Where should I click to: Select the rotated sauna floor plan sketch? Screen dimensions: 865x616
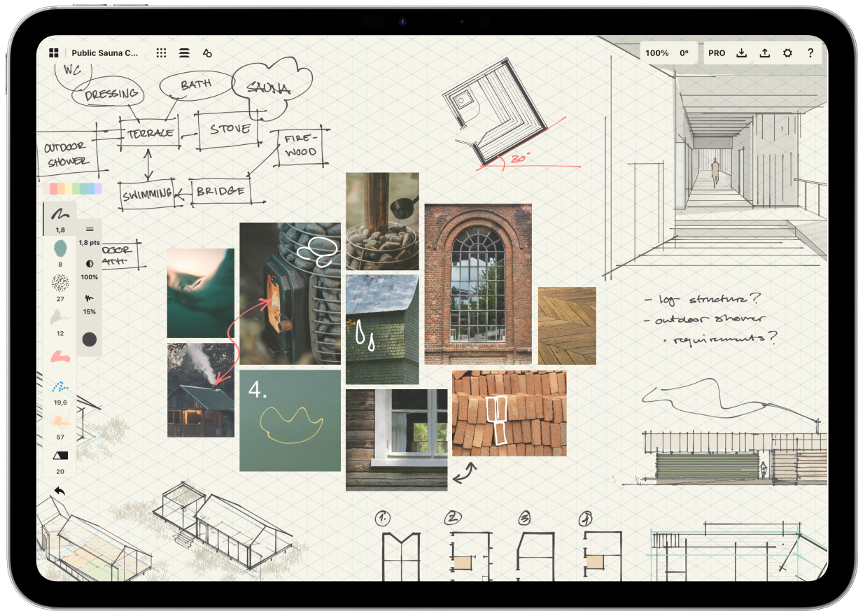click(495, 111)
